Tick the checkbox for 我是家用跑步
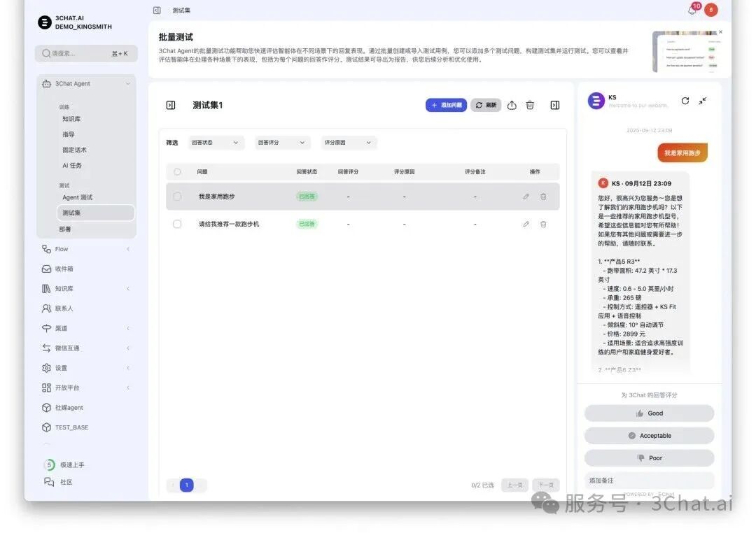This screenshot has width=756, height=533. point(177,197)
